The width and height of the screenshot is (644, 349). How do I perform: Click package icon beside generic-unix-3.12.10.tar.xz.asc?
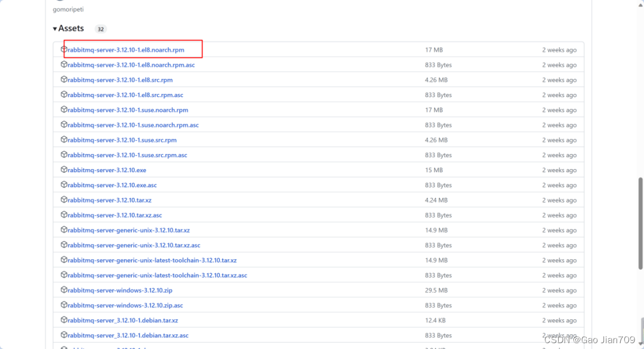point(64,245)
